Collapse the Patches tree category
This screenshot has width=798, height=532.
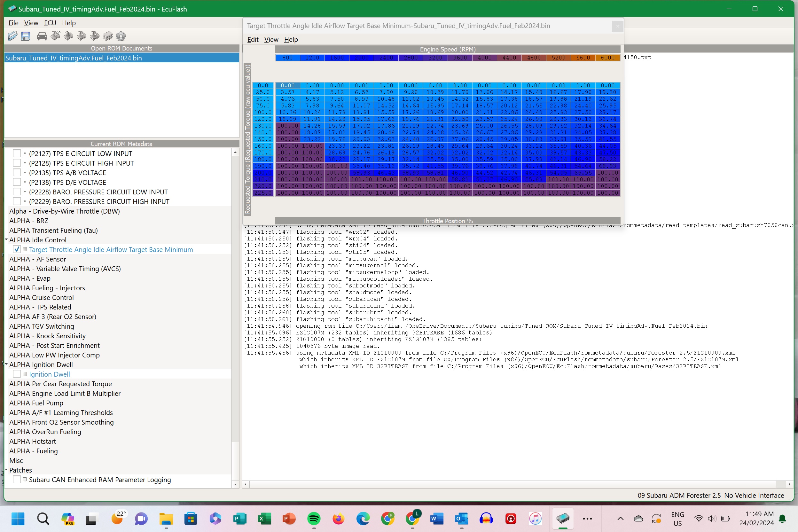(6, 470)
